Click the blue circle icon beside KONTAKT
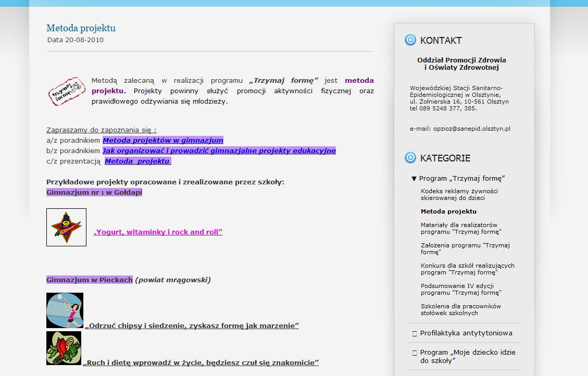588x376 pixels. point(410,40)
